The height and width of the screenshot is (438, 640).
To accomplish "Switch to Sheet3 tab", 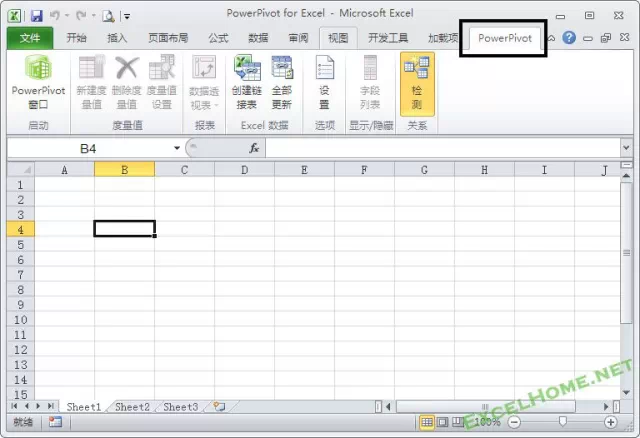I will click(x=181, y=407).
